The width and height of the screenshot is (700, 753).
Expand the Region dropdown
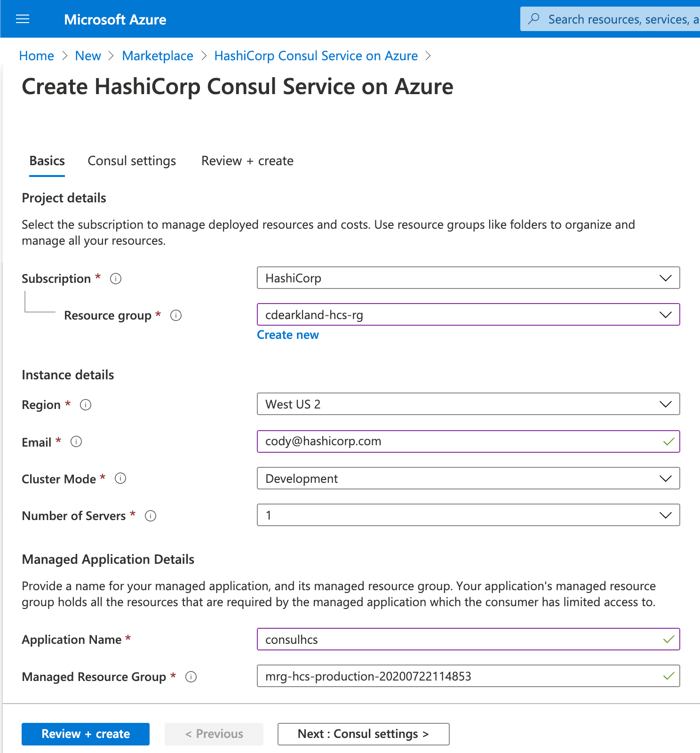click(468, 404)
